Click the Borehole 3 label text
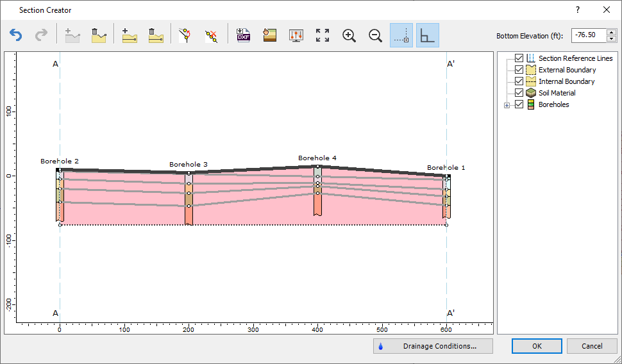 pyautogui.click(x=189, y=164)
